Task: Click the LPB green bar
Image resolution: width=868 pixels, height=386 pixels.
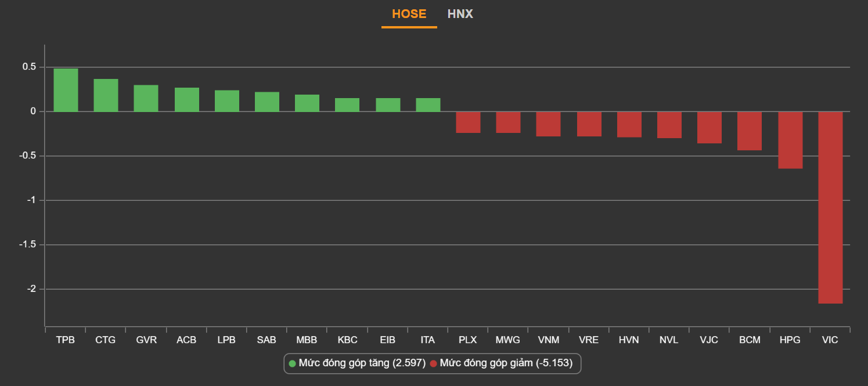Action: coord(226,100)
